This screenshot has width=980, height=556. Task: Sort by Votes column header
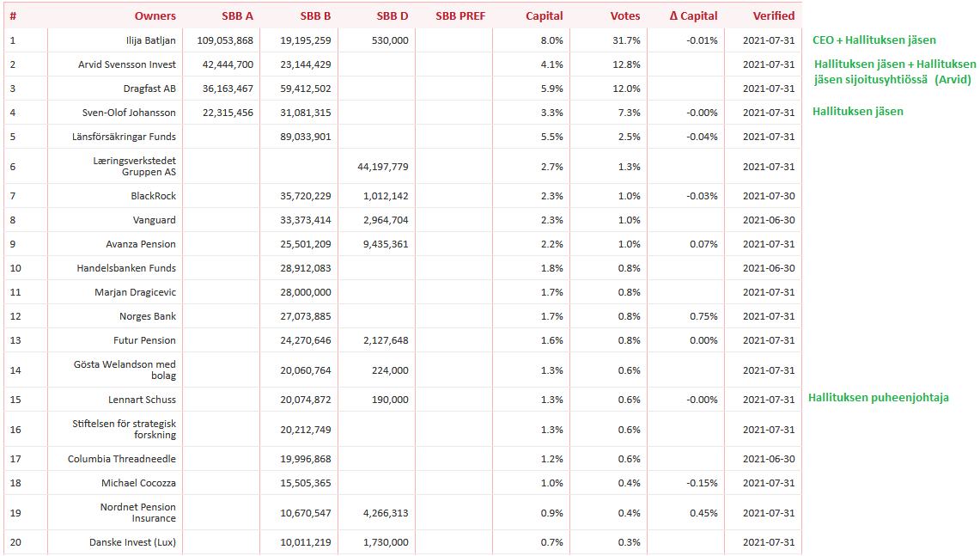[x=624, y=15]
